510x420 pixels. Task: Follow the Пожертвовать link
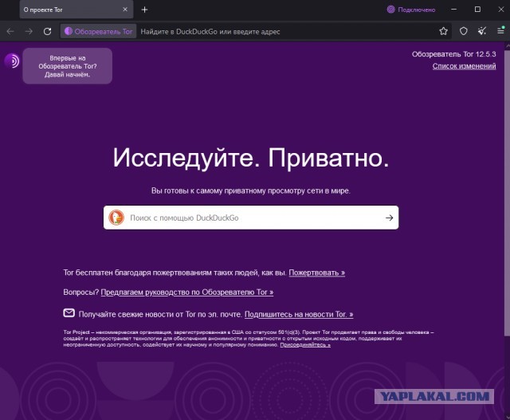coord(317,273)
